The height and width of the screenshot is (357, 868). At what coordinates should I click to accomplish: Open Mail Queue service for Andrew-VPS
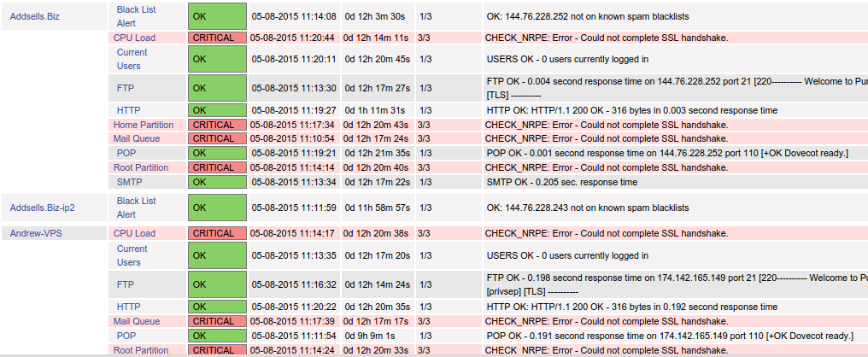point(137,321)
